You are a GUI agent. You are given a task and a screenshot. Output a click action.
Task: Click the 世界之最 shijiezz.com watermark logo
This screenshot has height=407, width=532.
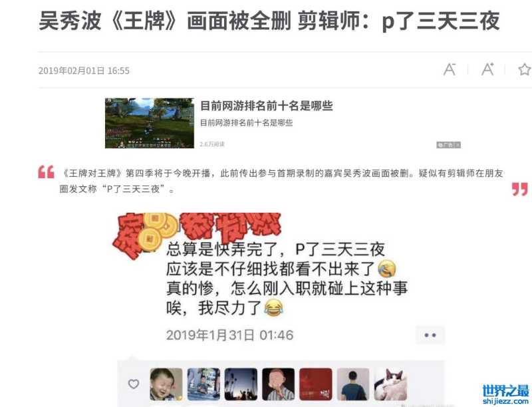click(505, 395)
